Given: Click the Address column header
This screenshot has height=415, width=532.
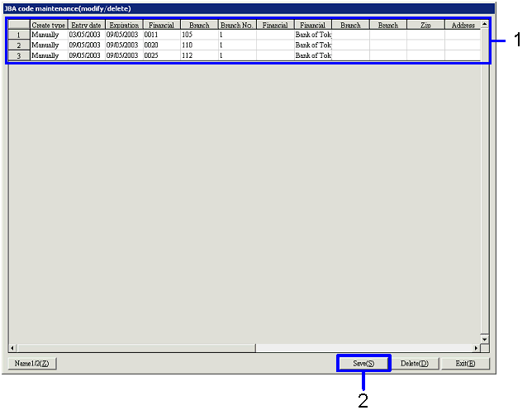Looking at the screenshot, I should [463, 25].
